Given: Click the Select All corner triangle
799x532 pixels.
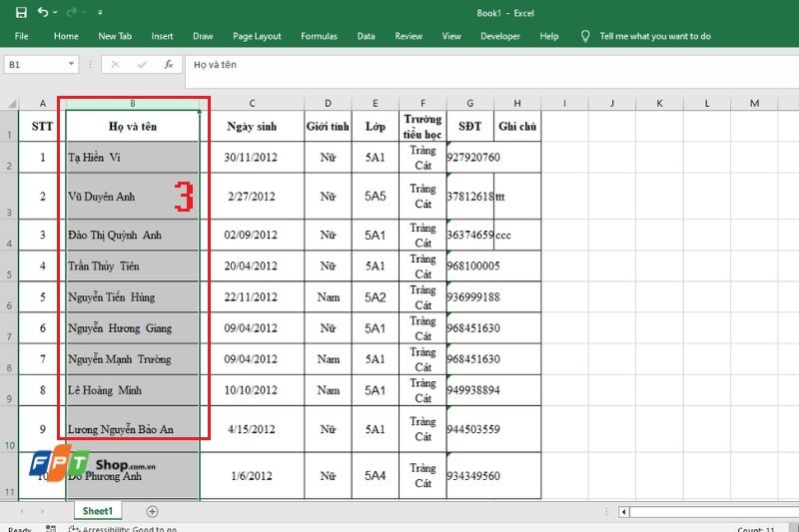Looking at the screenshot, I should click(x=11, y=104).
